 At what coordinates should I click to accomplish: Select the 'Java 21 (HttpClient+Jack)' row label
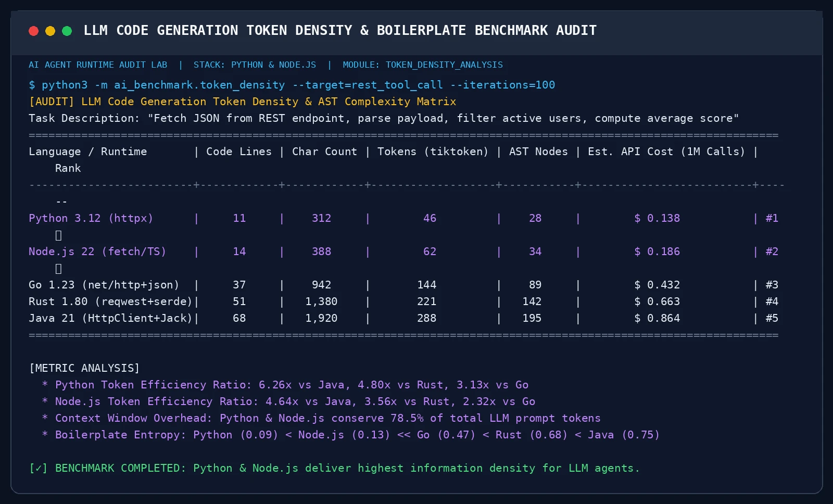110,318
